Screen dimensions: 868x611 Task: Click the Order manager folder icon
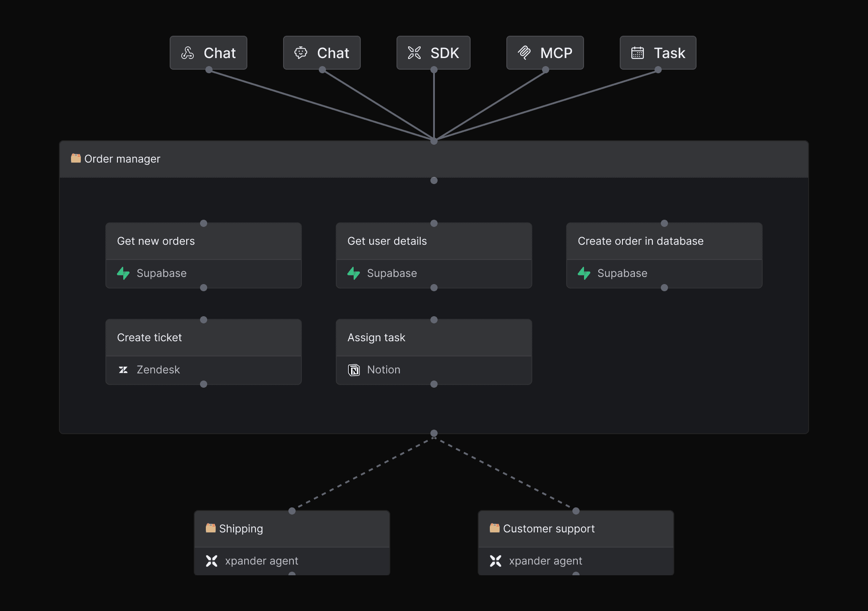(x=76, y=159)
